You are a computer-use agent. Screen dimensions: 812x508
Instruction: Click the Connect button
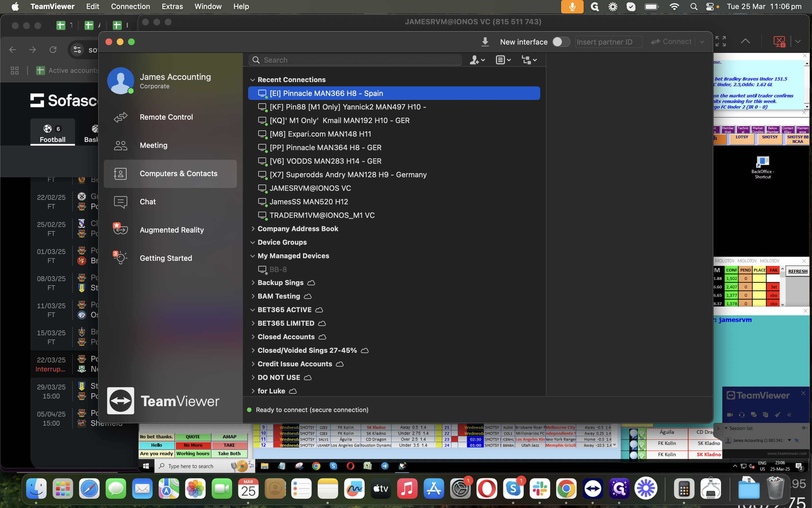(671, 42)
